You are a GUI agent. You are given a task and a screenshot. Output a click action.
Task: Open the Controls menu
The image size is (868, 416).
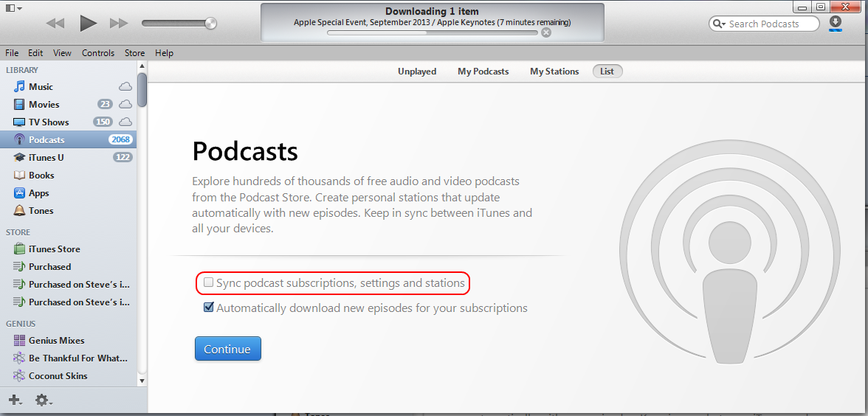coord(98,53)
